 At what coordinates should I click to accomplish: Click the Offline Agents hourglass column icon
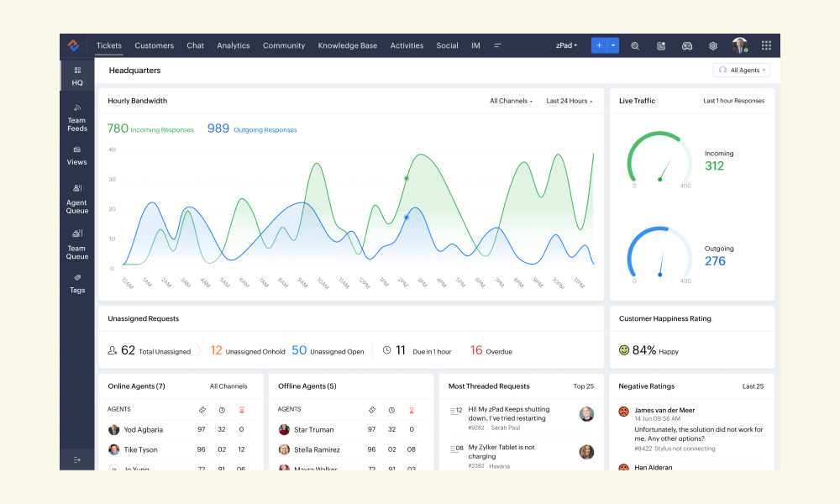[x=412, y=410]
